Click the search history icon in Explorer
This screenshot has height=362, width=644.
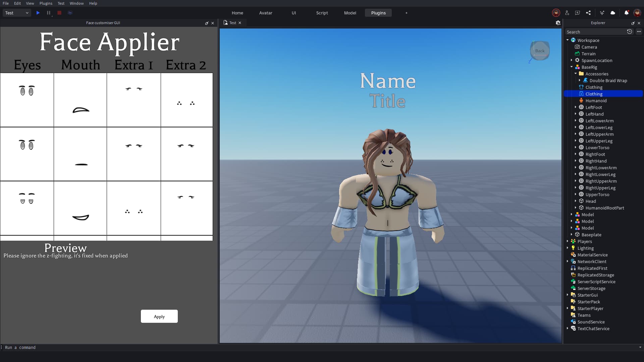pos(630,32)
